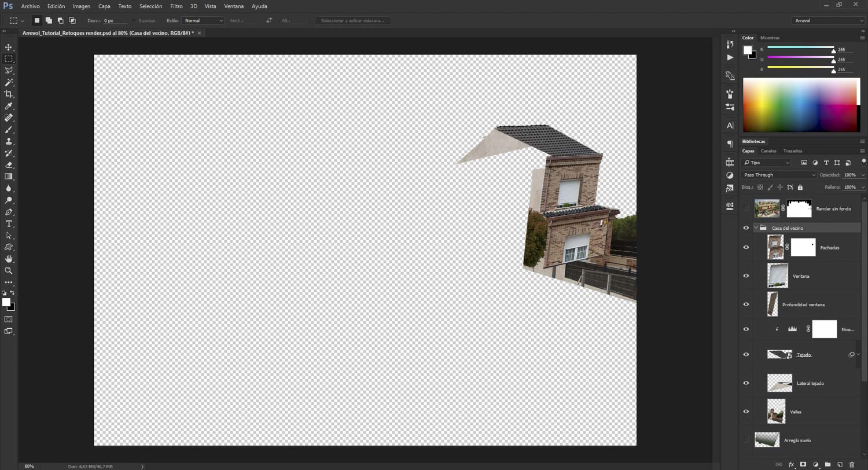Click the B blue channel slider
Screen dimensions: 868x470
click(x=801, y=68)
